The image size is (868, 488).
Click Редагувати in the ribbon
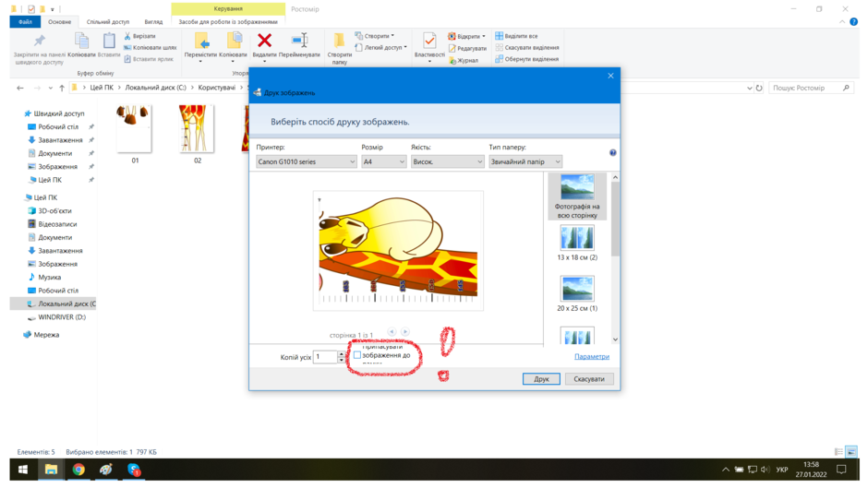pos(467,48)
